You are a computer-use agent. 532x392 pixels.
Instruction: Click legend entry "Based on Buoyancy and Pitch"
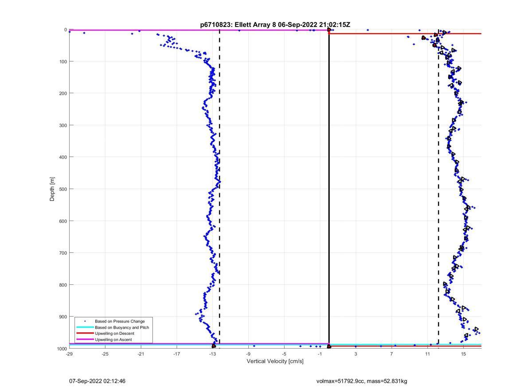(x=122, y=327)
